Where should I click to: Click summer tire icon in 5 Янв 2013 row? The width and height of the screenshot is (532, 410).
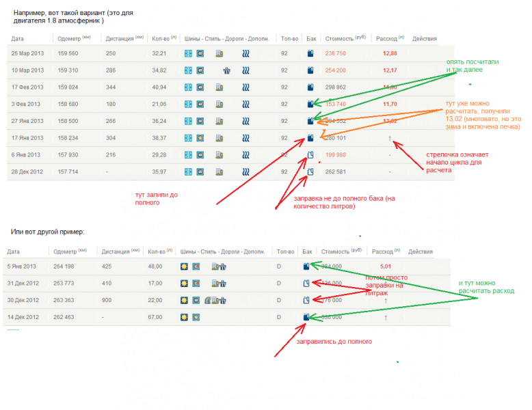pos(184,266)
